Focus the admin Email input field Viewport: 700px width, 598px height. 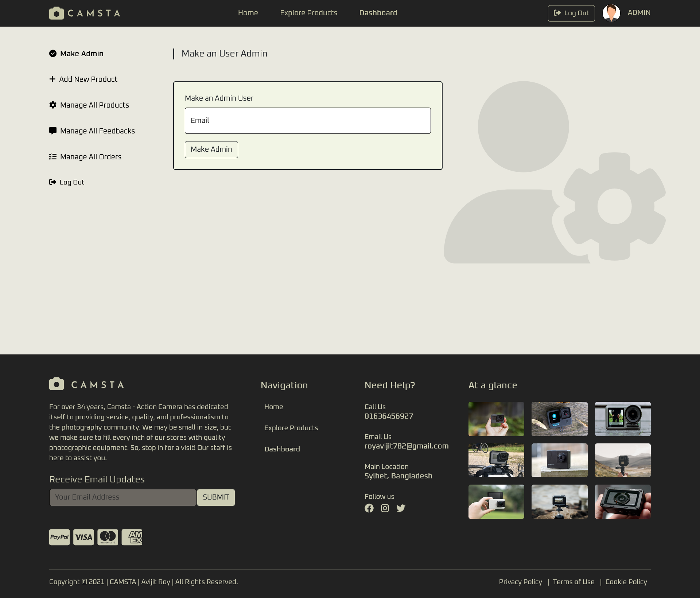308,121
